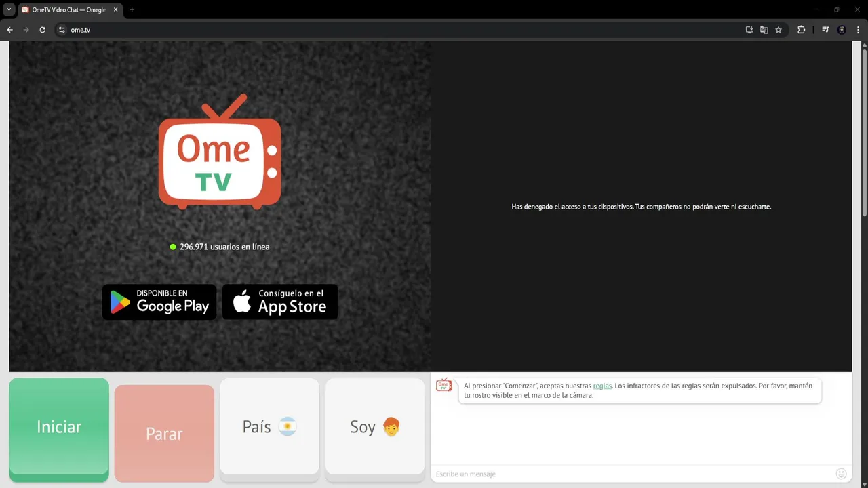This screenshot has width=868, height=488.
Task: Click the person emoji in Soy
Action: point(391,427)
